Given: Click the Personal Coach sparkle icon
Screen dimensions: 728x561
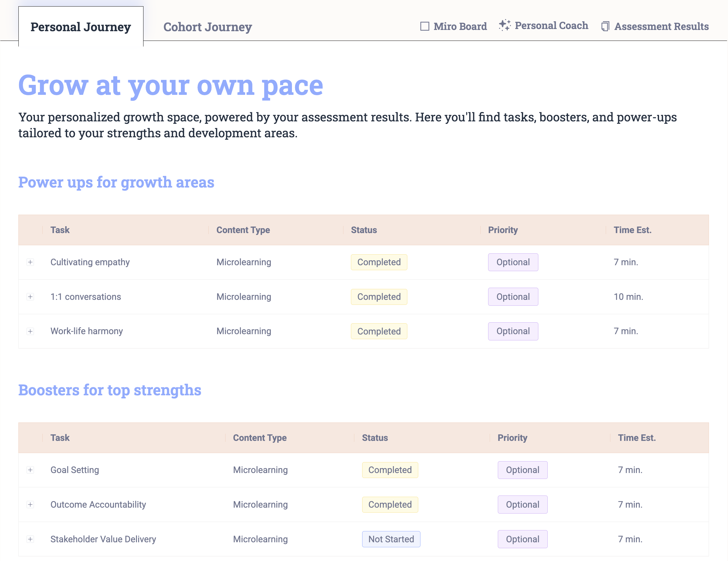Looking at the screenshot, I should click(x=504, y=25).
